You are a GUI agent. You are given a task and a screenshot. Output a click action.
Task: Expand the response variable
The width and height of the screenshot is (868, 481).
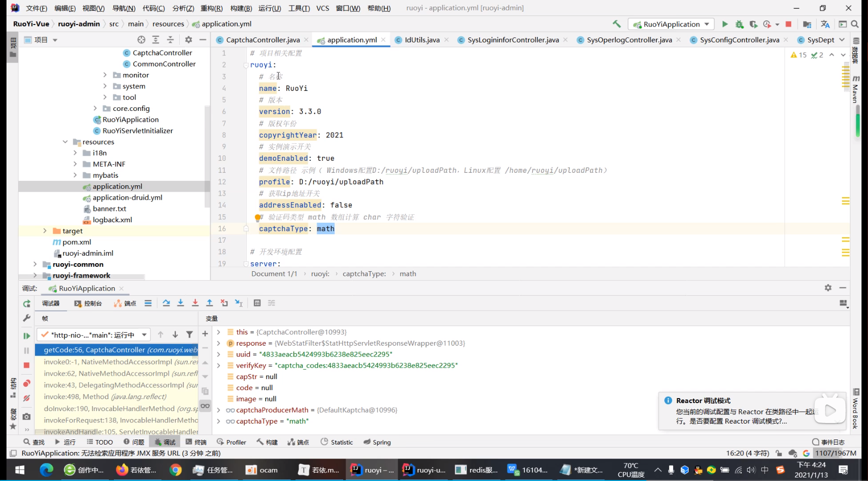pyautogui.click(x=218, y=343)
